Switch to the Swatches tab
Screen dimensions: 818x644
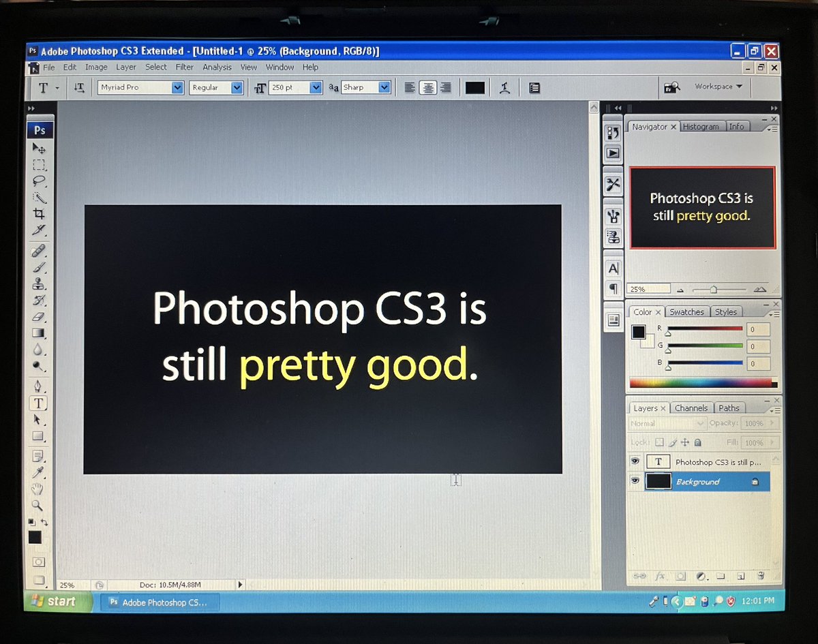click(x=686, y=312)
